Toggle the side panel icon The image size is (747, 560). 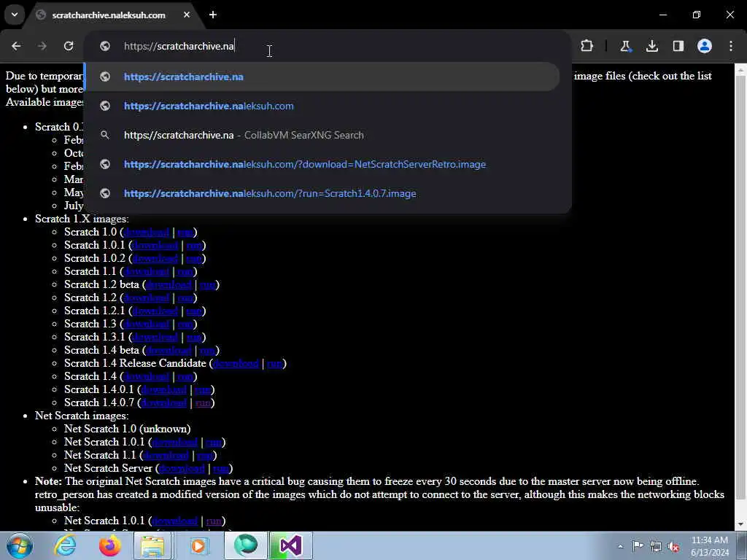click(x=678, y=46)
